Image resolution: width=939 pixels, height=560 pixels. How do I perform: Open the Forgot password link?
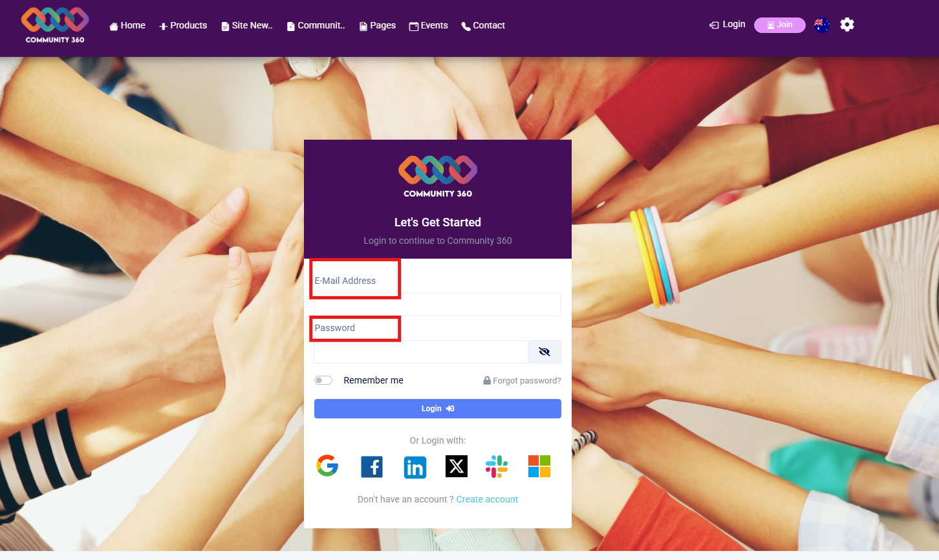pos(523,381)
